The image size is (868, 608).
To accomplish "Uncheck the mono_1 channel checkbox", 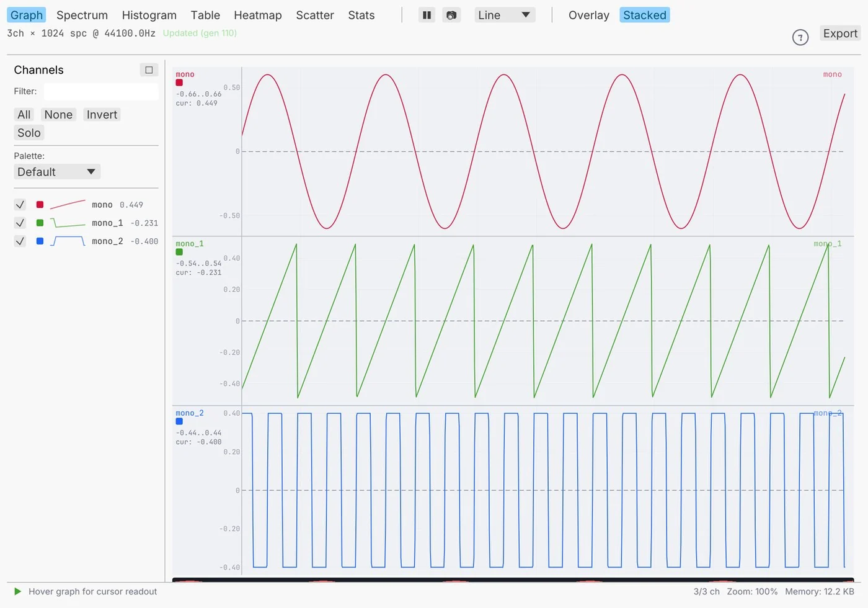I will click(20, 223).
